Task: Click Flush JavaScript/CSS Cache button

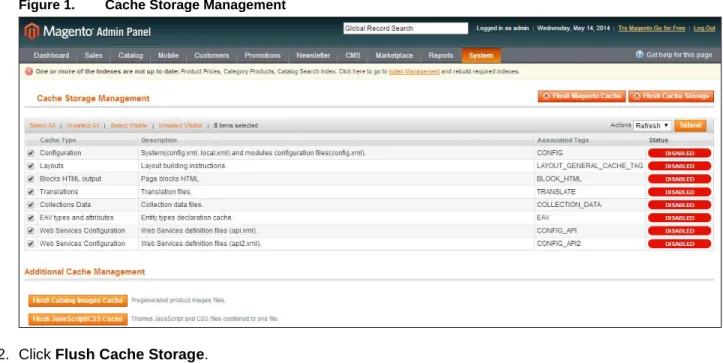Action: 78,319
